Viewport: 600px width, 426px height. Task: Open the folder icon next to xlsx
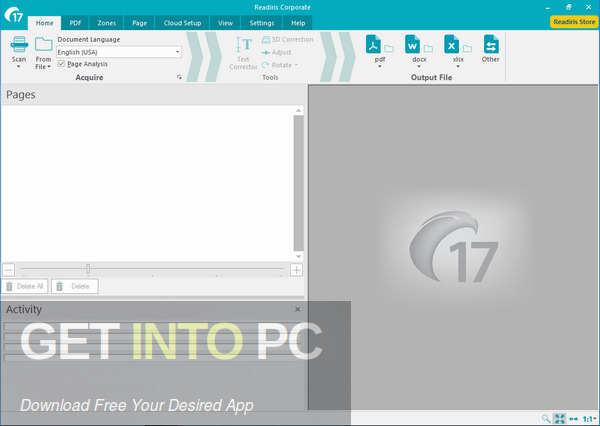[467, 49]
